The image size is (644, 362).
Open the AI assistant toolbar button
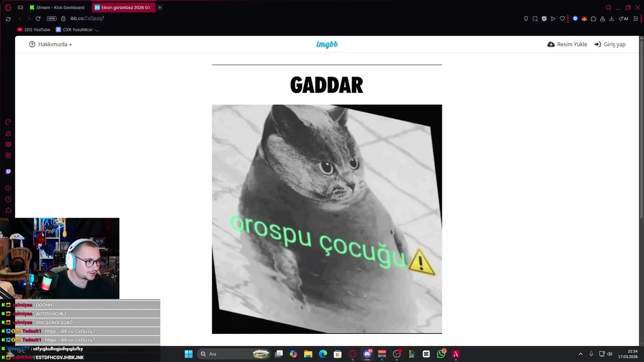pos(623,19)
